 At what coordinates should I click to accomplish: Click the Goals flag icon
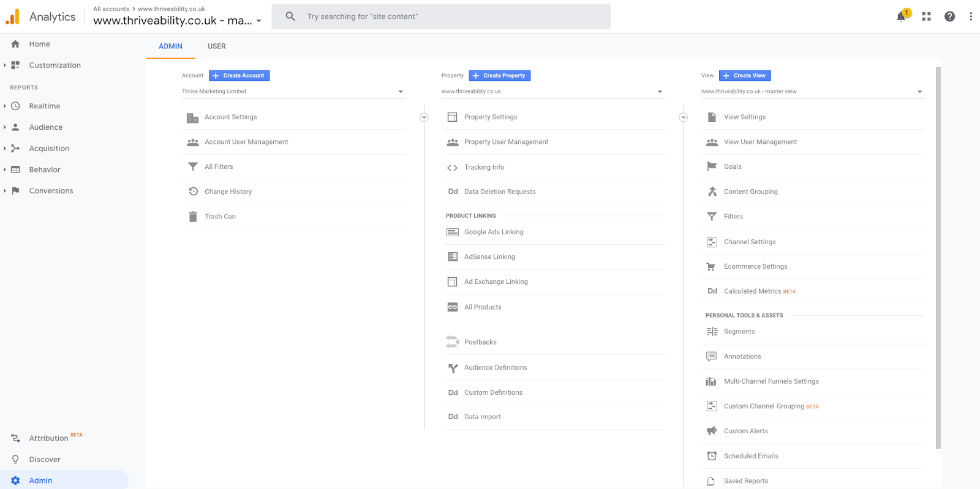click(712, 166)
